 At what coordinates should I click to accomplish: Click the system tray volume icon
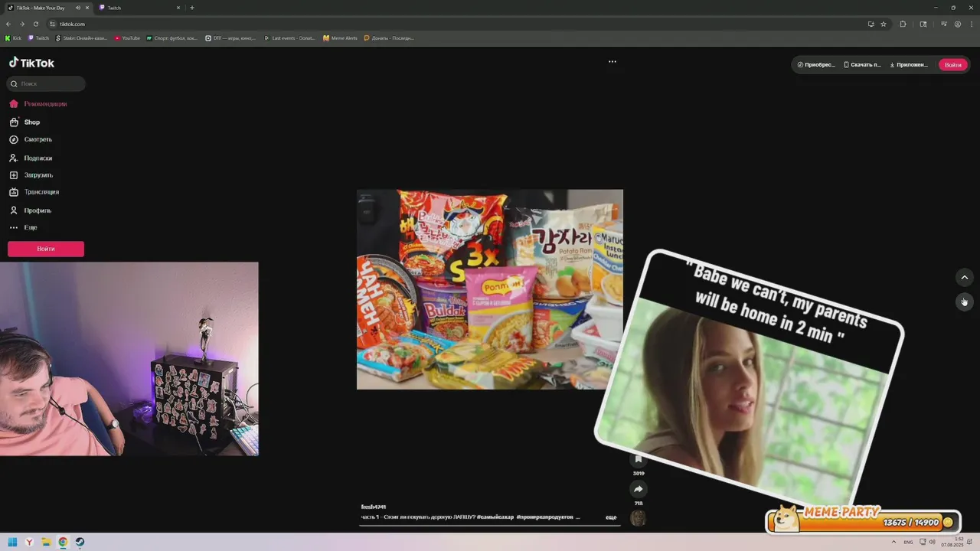(x=932, y=542)
